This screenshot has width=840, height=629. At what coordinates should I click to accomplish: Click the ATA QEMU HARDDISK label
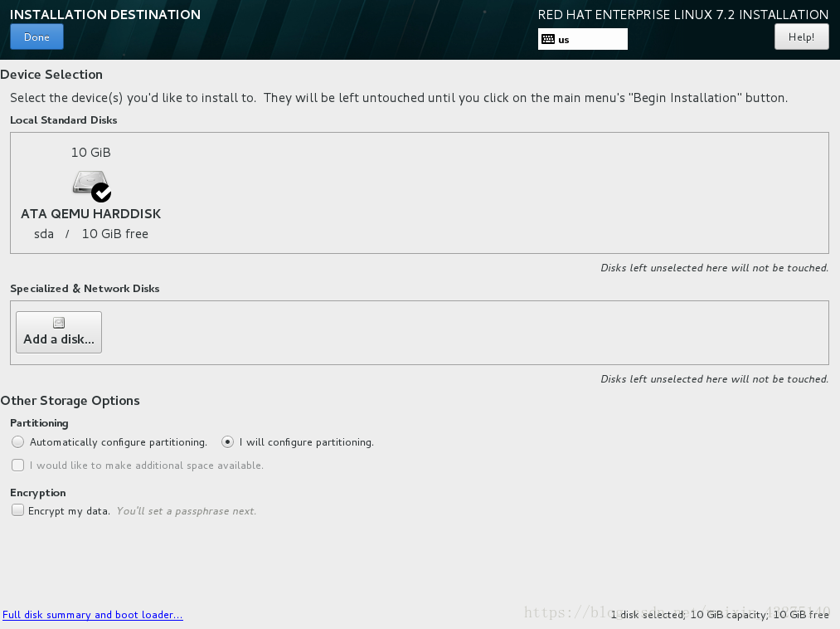point(91,213)
